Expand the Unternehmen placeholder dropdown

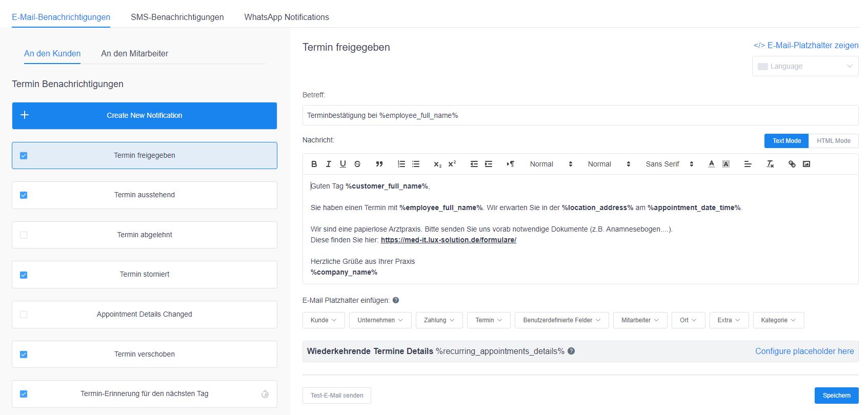(x=380, y=320)
